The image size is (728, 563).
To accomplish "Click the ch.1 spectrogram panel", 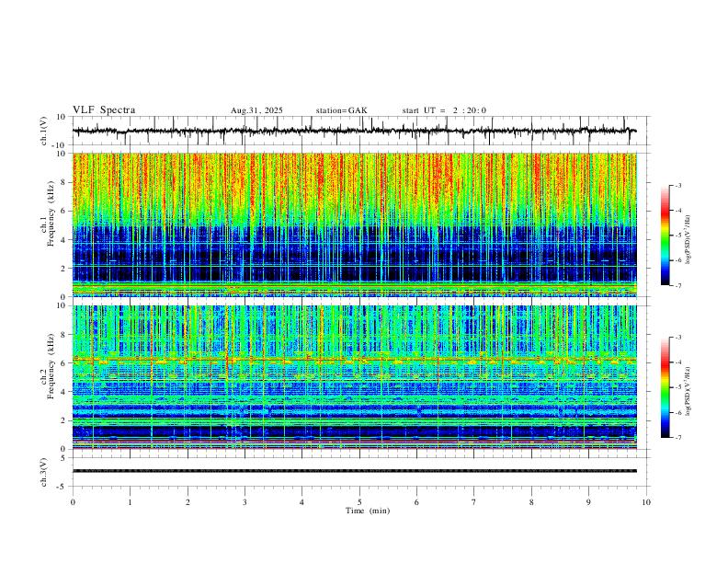I will (x=354, y=224).
